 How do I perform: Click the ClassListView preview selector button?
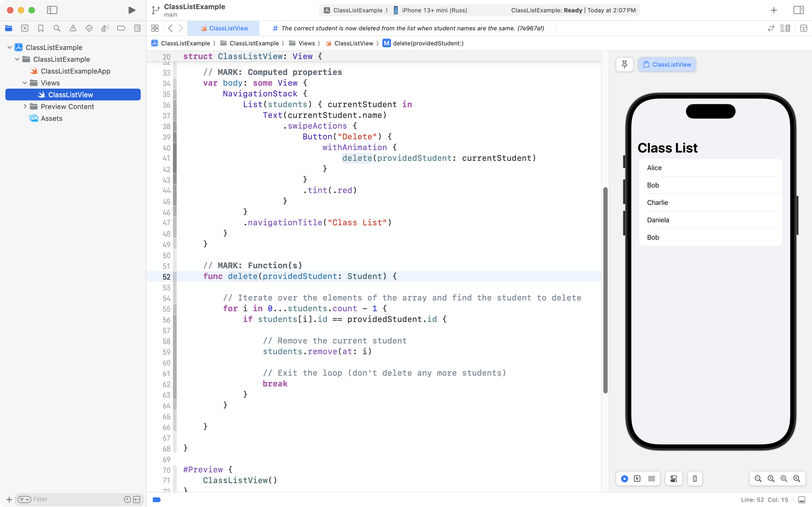[x=667, y=64]
